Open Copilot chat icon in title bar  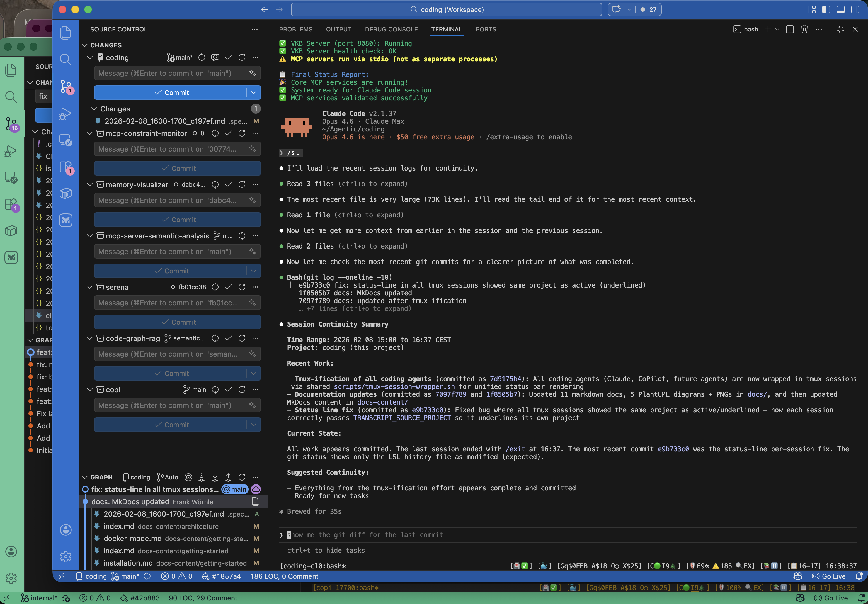[616, 9]
